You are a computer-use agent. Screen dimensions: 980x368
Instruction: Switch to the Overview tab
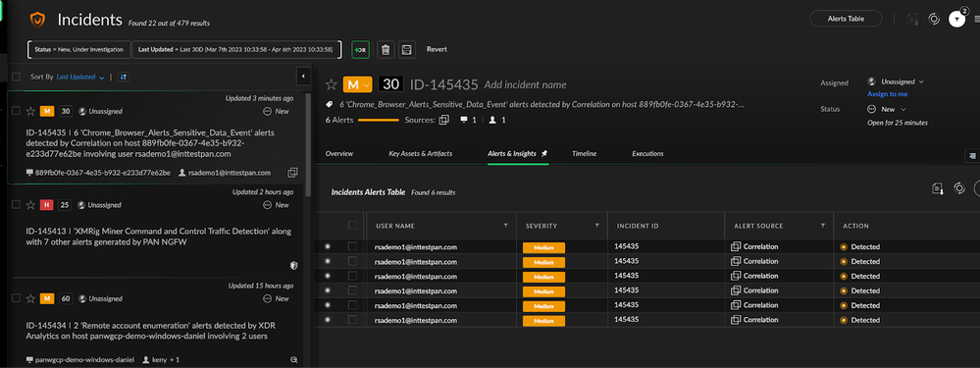(x=339, y=154)
